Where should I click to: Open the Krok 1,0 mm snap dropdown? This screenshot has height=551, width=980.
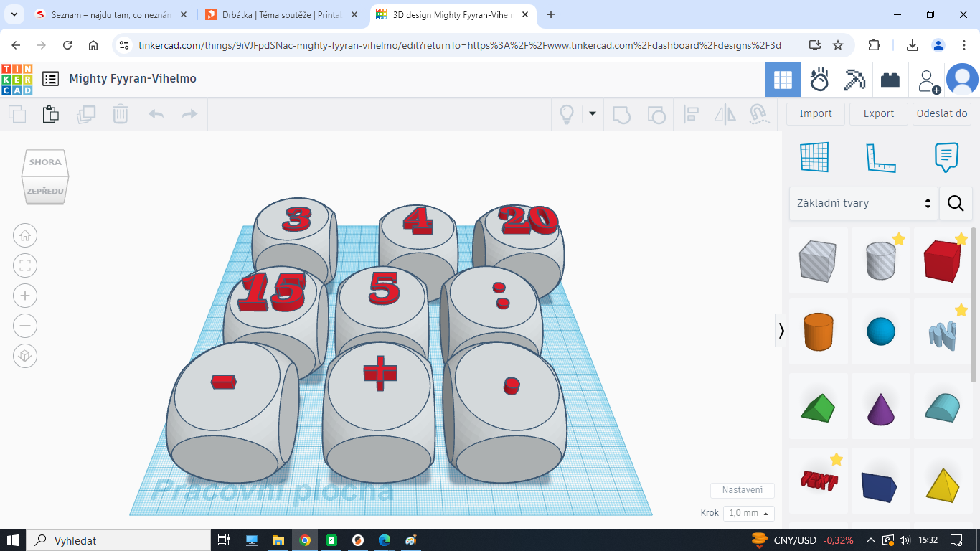(x=749, y=513)
